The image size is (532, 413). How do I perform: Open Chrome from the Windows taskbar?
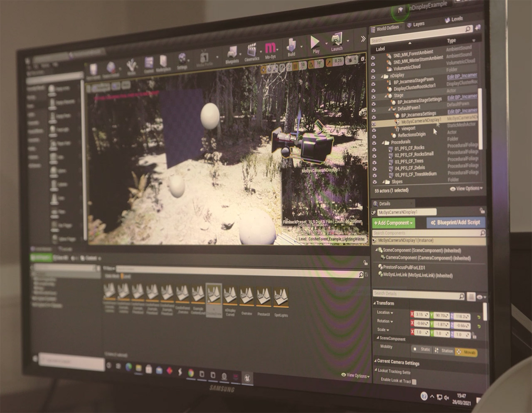[x=191, y=372]
